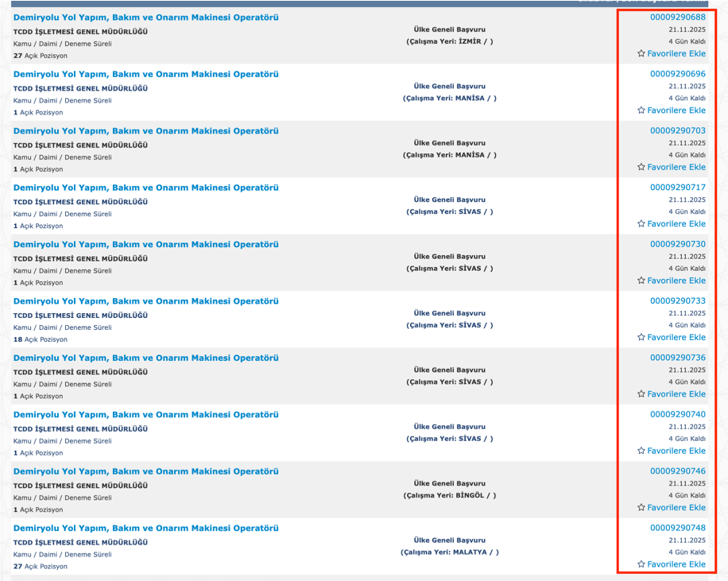Click listing number 00009290746
Viewport: 728px width, 581px height.
pos(677,471)
